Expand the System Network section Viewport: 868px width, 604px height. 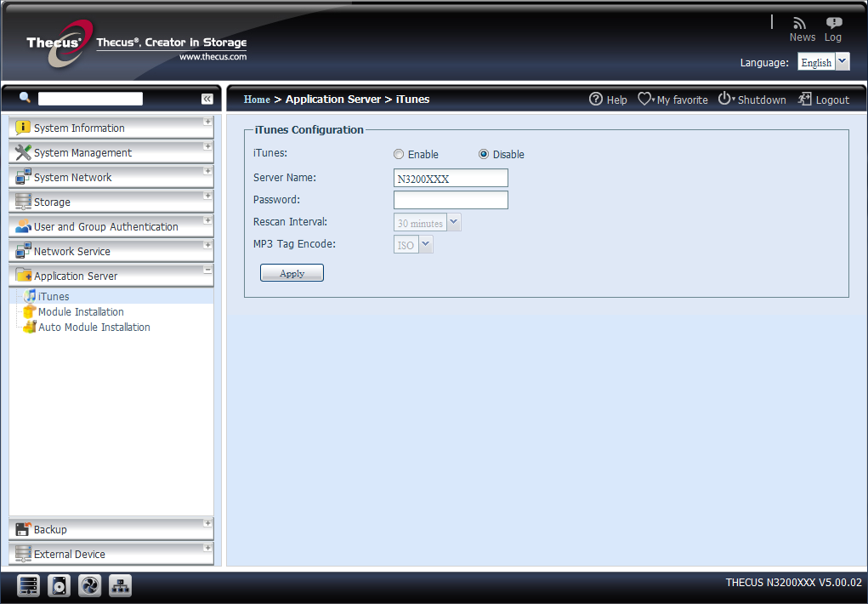coord(207,171)
